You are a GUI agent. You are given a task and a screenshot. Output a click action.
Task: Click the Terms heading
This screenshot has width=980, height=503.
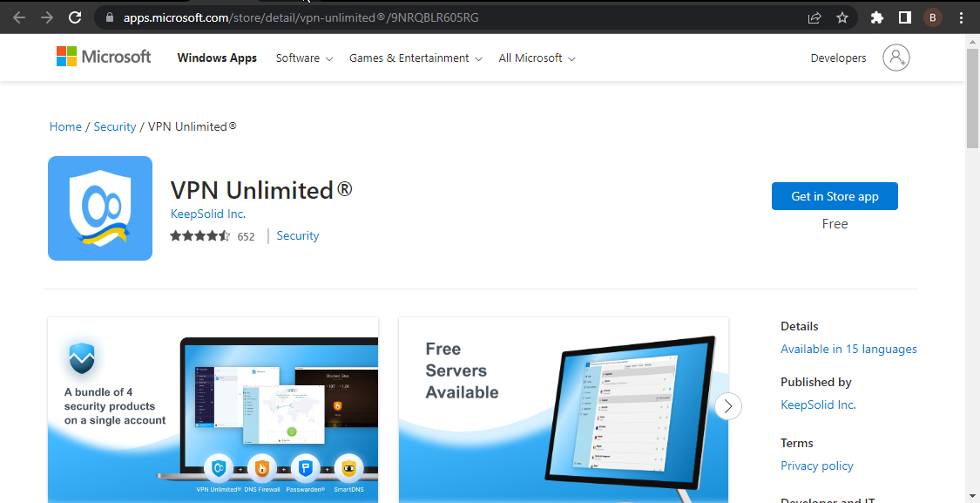tap(797, 443)
